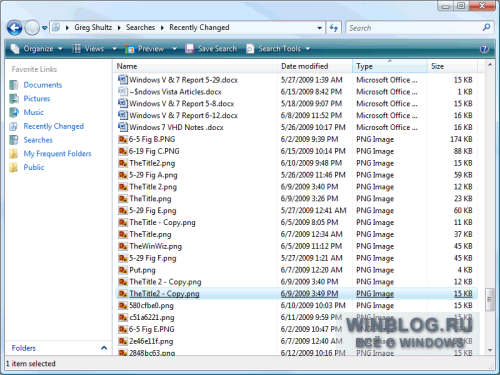The width and height of the screenshot is (500, 375).
Task: Click the Preview toolbar button
Action: point(145,49)
